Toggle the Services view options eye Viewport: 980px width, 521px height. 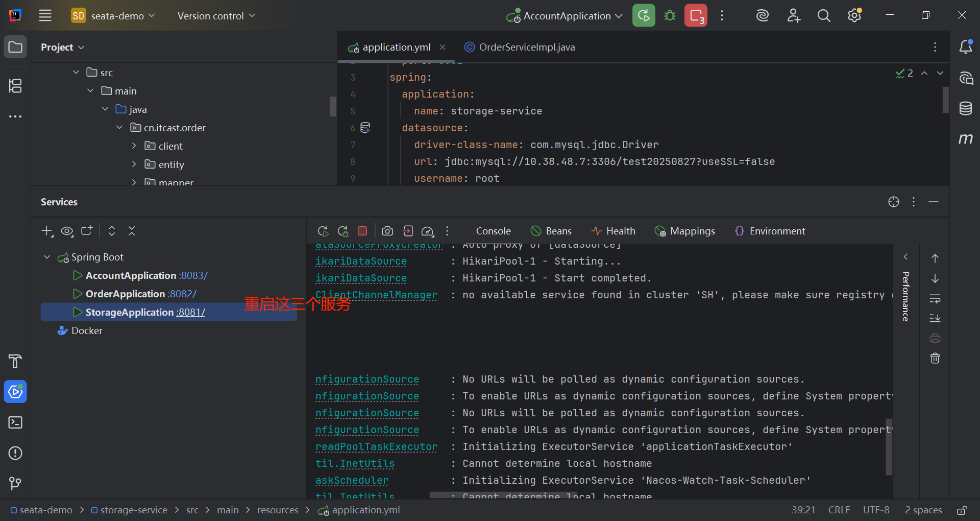(67, 231)
